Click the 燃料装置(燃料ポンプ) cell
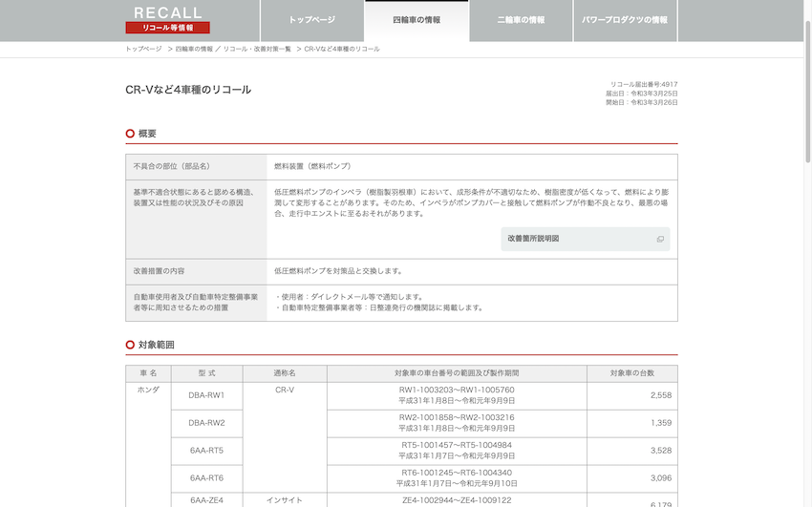This screenshot has width=812, height=507. (x=472, y=166)
